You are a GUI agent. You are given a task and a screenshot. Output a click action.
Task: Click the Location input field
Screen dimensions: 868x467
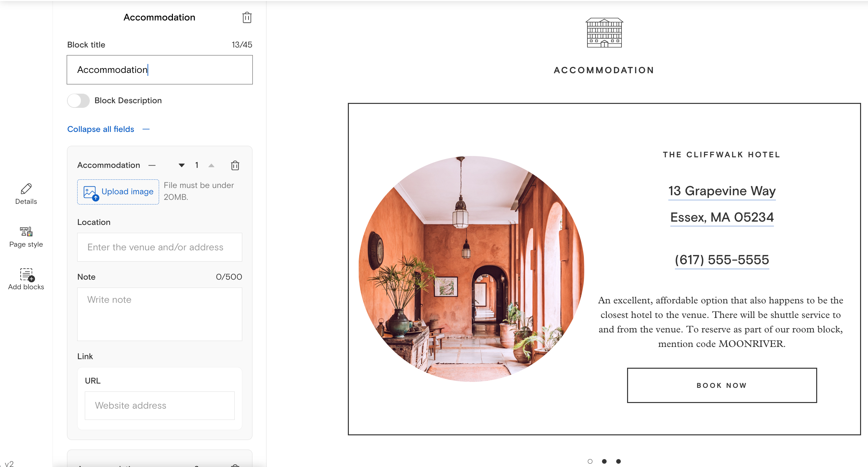click(x=160, y=247)
